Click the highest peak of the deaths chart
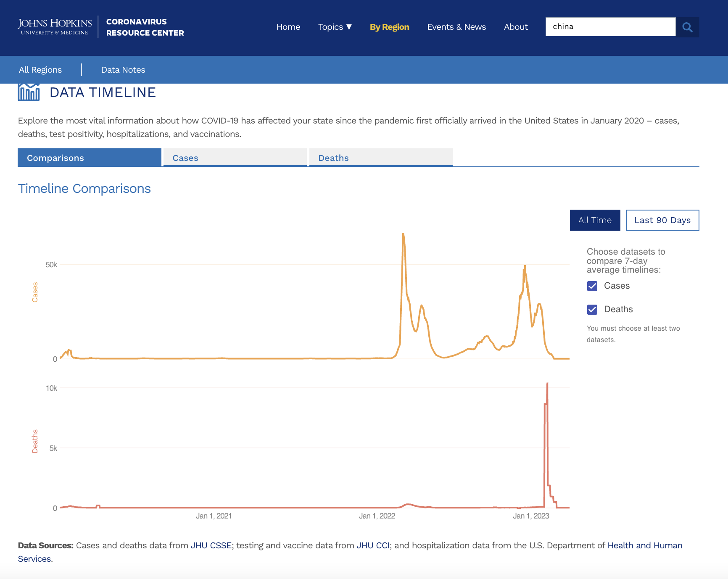Viewport: 728px width, 579px height. [x=547, y=384]
